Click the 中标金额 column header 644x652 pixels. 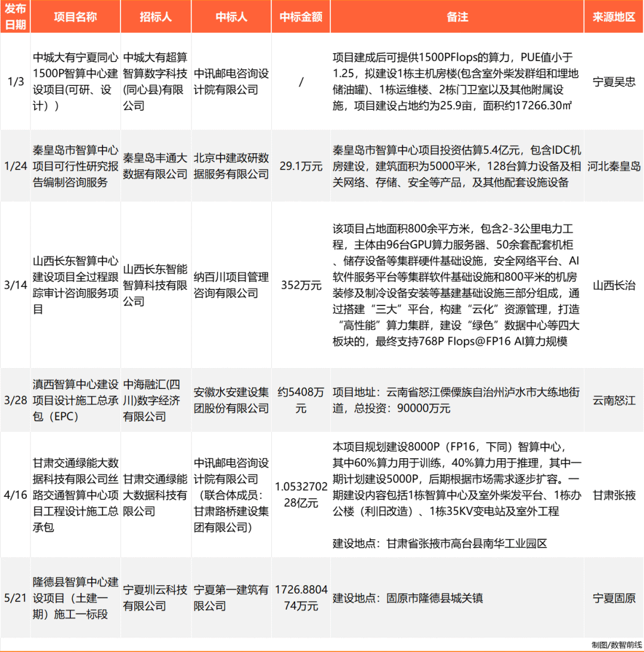coord(301,17)
